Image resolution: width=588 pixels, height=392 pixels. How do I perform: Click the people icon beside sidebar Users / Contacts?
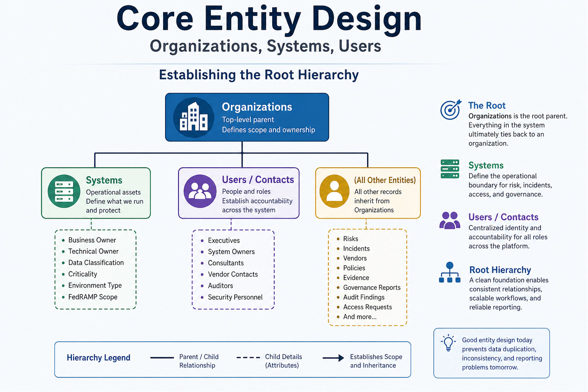450,220
